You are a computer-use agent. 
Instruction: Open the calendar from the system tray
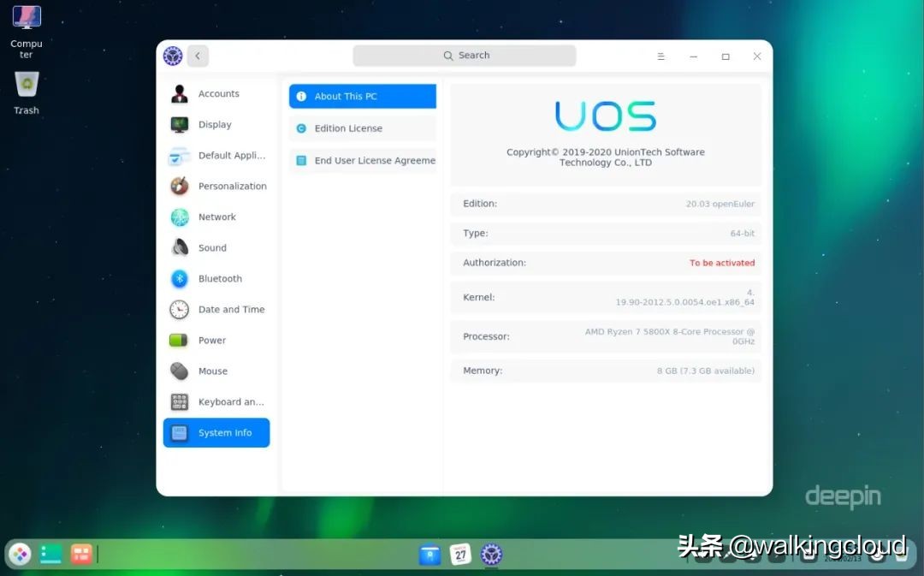[461, 555]
